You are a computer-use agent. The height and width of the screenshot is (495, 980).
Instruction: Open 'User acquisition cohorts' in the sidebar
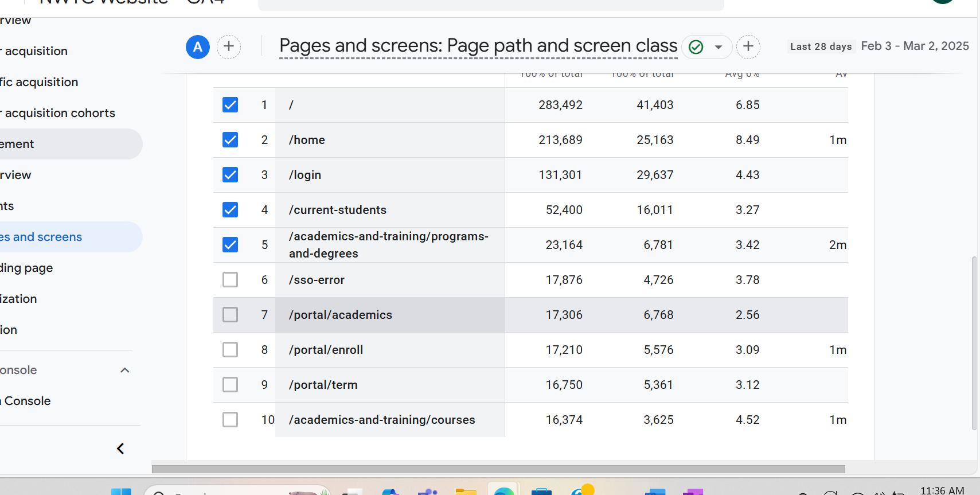click(x=57, y=113)
